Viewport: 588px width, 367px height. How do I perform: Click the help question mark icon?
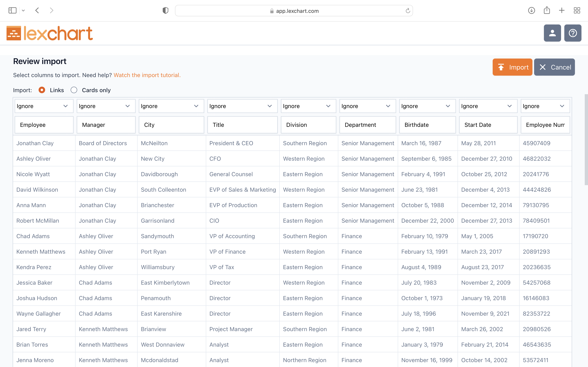(x=573, y=33)
